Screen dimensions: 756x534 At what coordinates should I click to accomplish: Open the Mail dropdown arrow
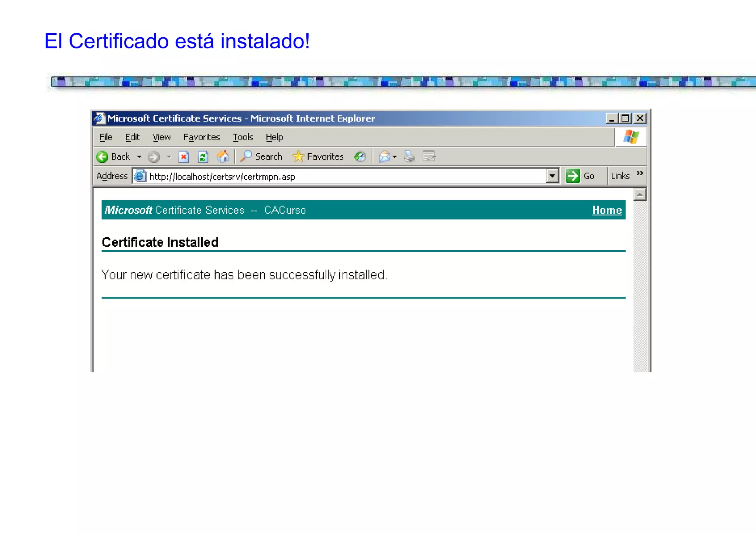pyautogui.click(x=395, y=157)
